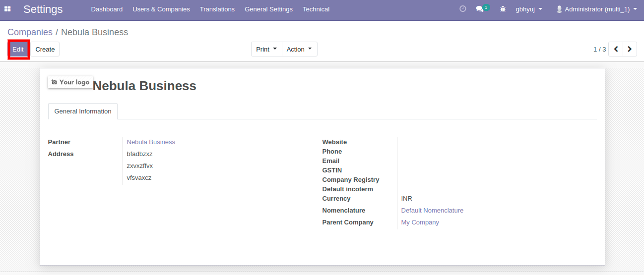Open the Technical menu

point(316,9)
